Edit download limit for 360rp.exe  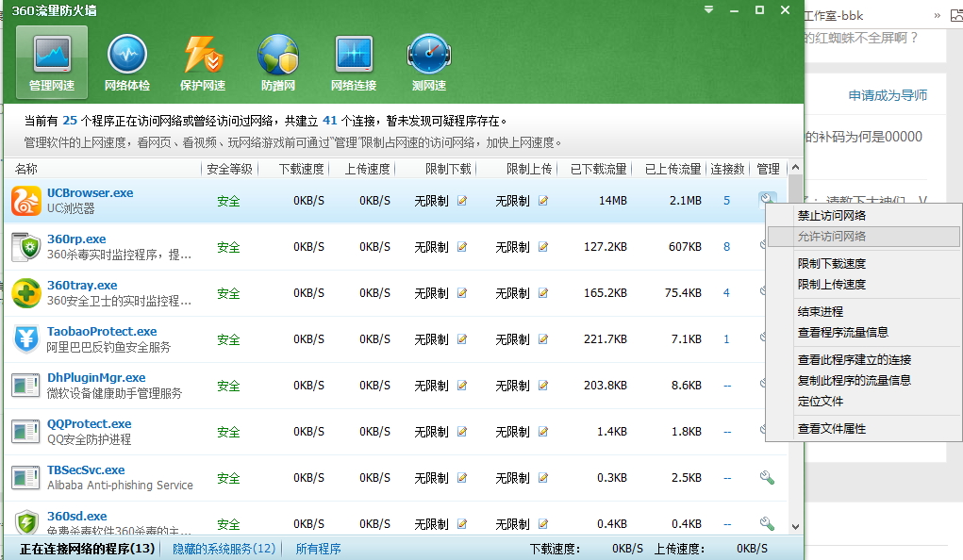click(462, 247)
